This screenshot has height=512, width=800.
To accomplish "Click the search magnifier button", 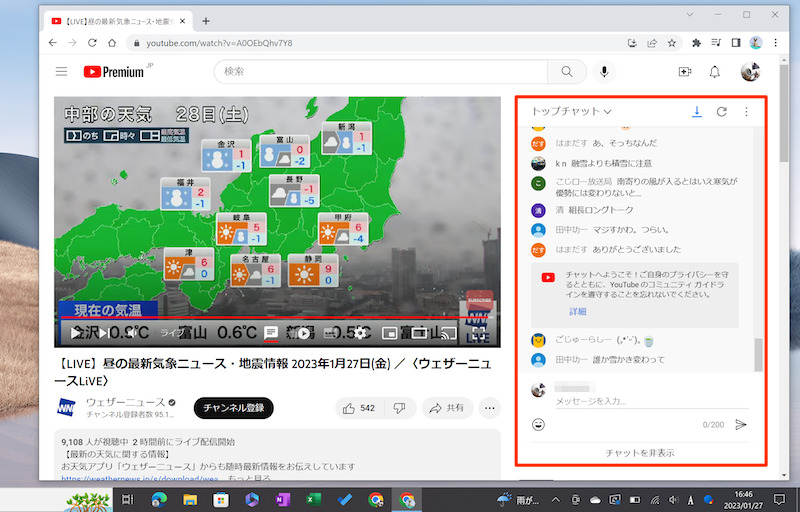I will click(x=567, y=72).
